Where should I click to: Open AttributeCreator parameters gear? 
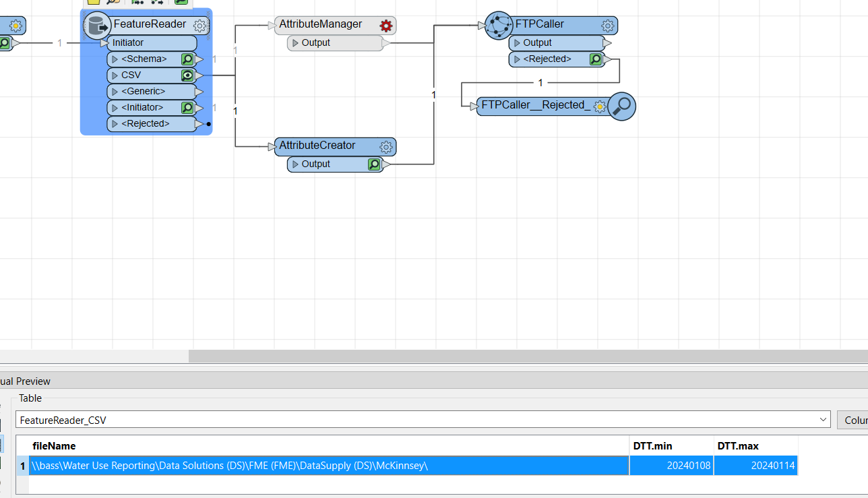pyautogui.click(x=386, y=147)
